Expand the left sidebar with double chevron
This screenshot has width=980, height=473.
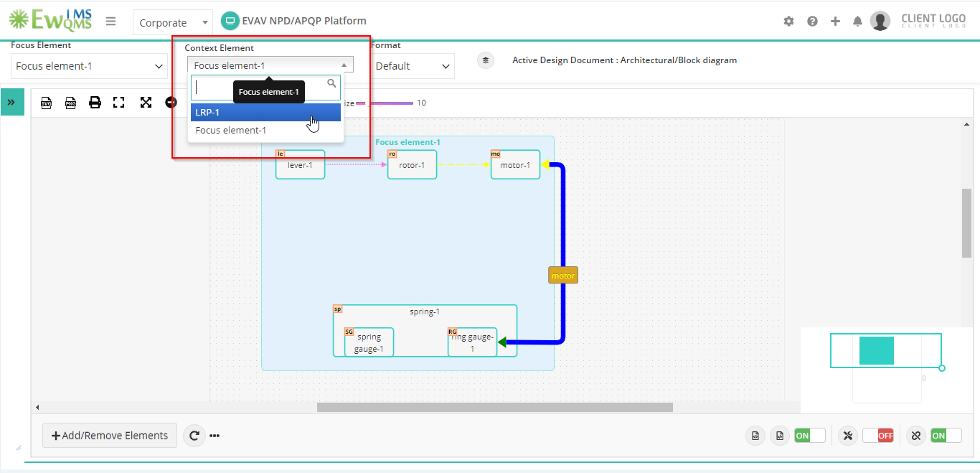point(12,102)
